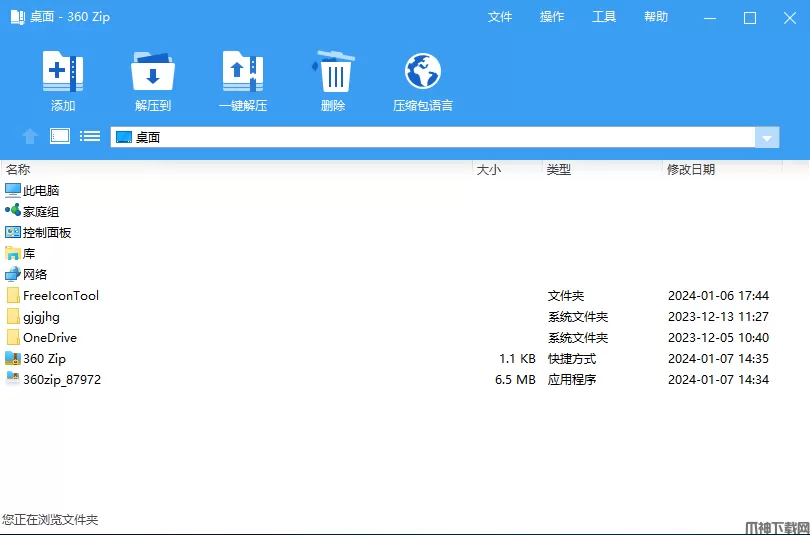Image resolution: width=810 pixels, height=535 pixels.
Task: Open 压缩包语言 globe icon
Action: tap(423, 71)
